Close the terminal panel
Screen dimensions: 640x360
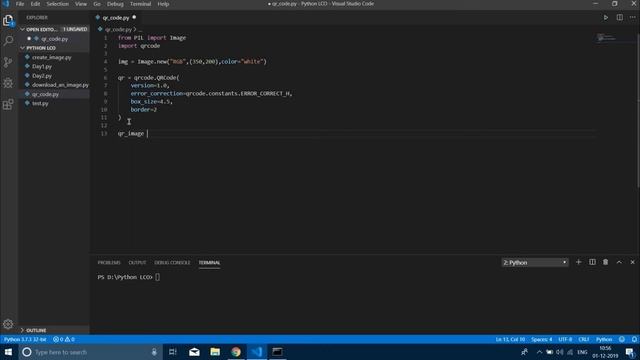(x=633, y=262)
